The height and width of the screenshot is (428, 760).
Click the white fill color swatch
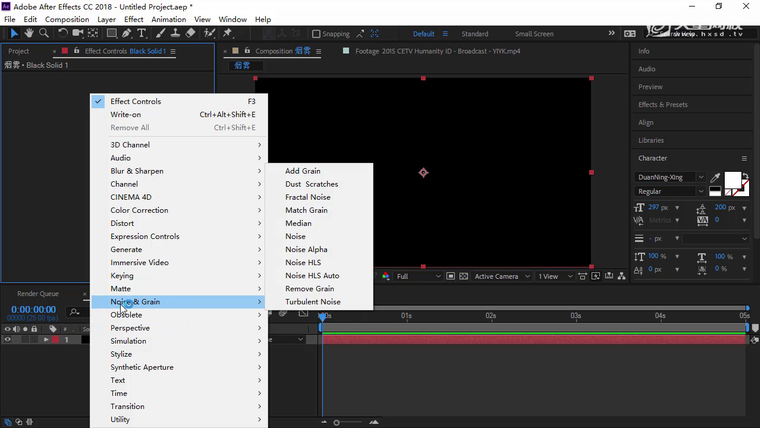(x=732, y=180)
